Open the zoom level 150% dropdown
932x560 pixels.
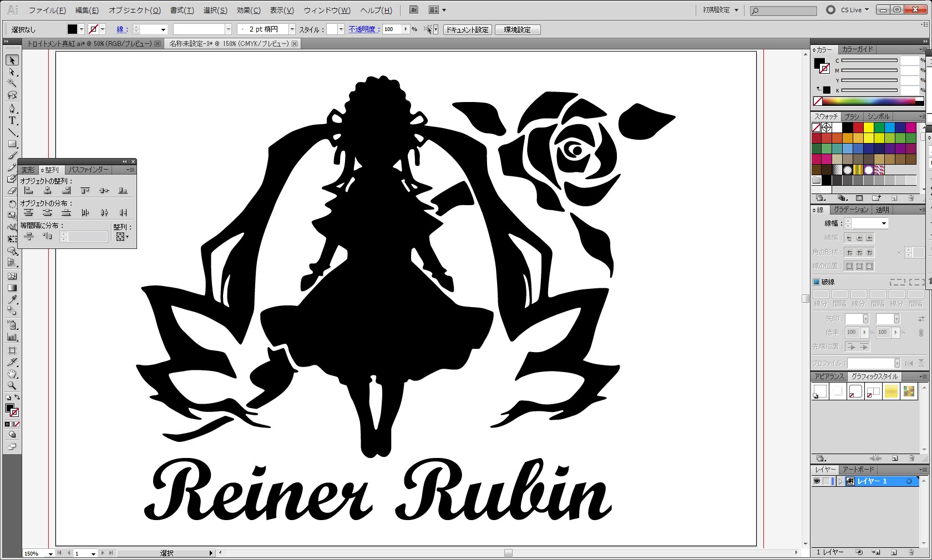click(x=50, y=553)
